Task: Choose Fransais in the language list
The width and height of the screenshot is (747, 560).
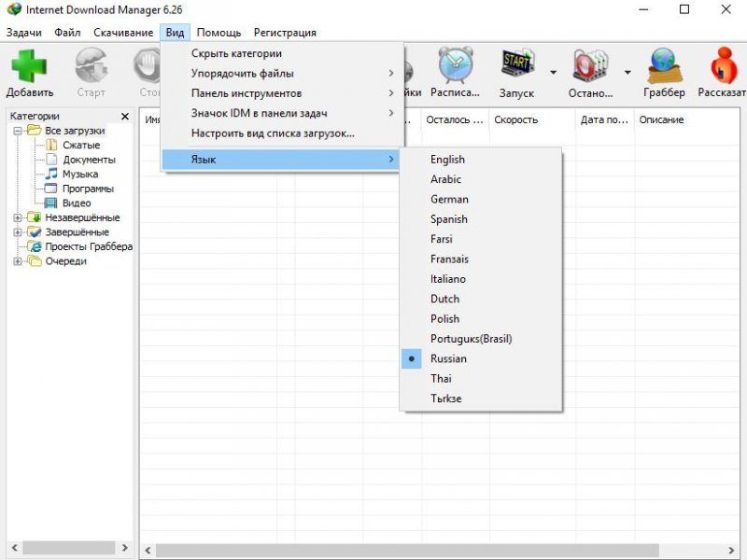Action: (x=481, y=259)
